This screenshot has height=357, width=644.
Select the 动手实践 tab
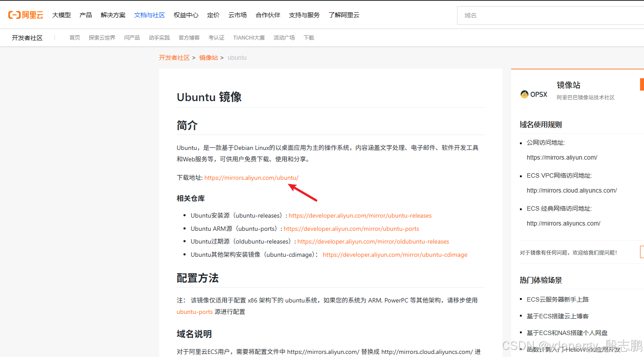coord(159,38)
